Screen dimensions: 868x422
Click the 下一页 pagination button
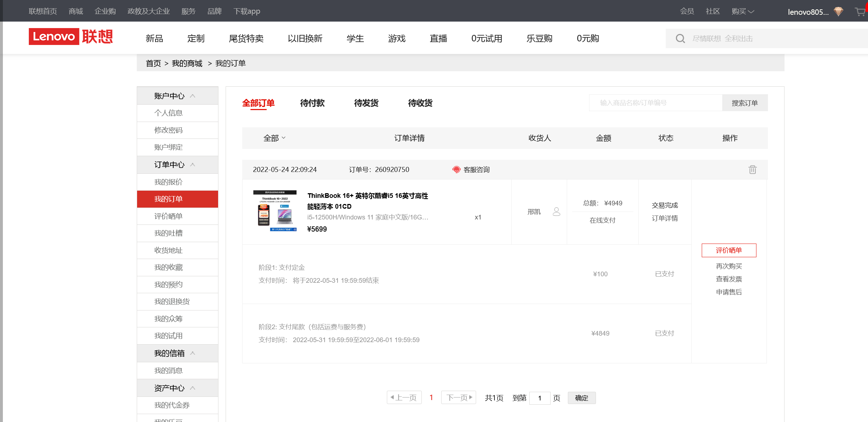pyautogui.click(x=459, y=398)
